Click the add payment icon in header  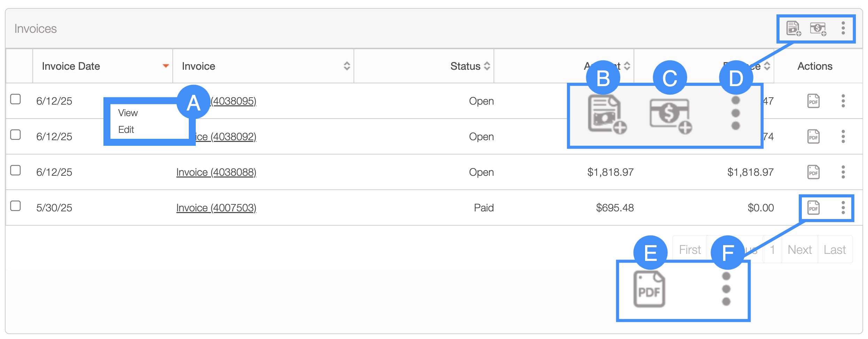click(x=818, y=29)
